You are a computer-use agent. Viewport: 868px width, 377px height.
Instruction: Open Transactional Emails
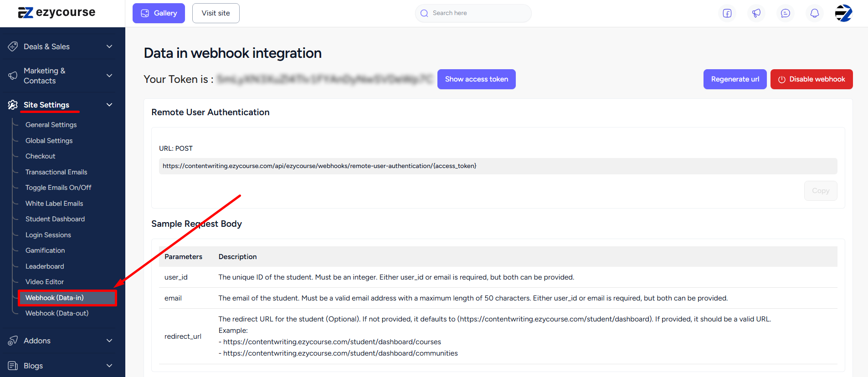pyautogui.click(x=56, y=172)
